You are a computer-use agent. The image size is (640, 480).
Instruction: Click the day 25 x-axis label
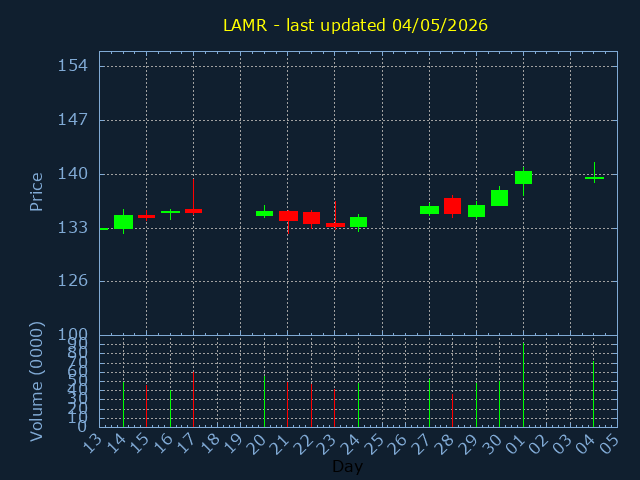[x=376, y=444]
